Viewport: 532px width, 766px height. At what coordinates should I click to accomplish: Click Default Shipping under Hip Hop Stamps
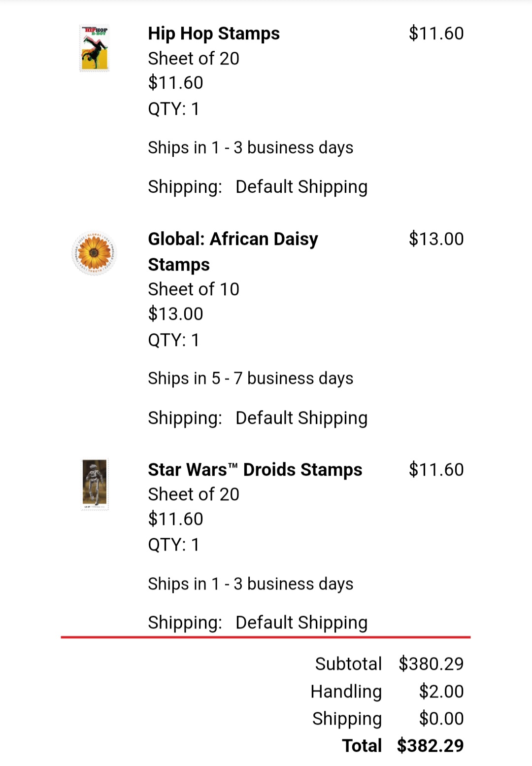coord(301,187)
